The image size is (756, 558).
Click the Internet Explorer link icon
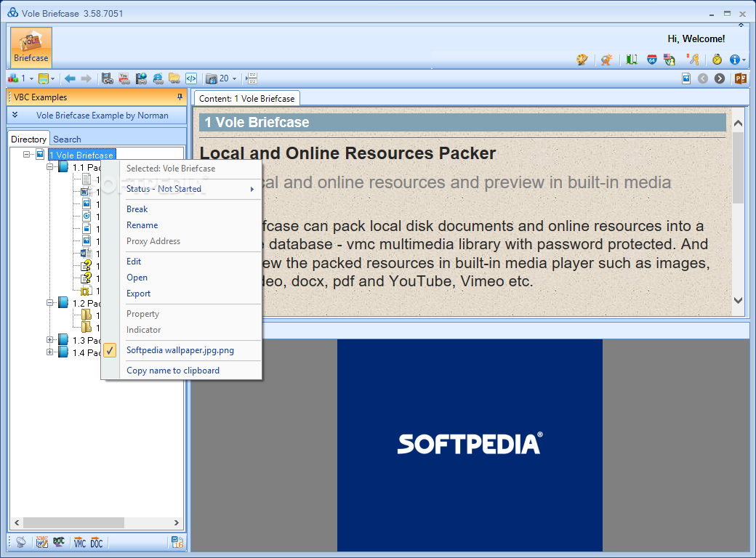pyautogui.click(x=158, y=78)
